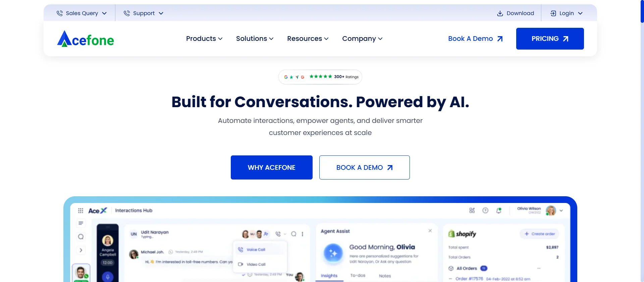Screen dimensions: 644x282
Task: Expand the Products menu
Action: (x=204, y=39)
